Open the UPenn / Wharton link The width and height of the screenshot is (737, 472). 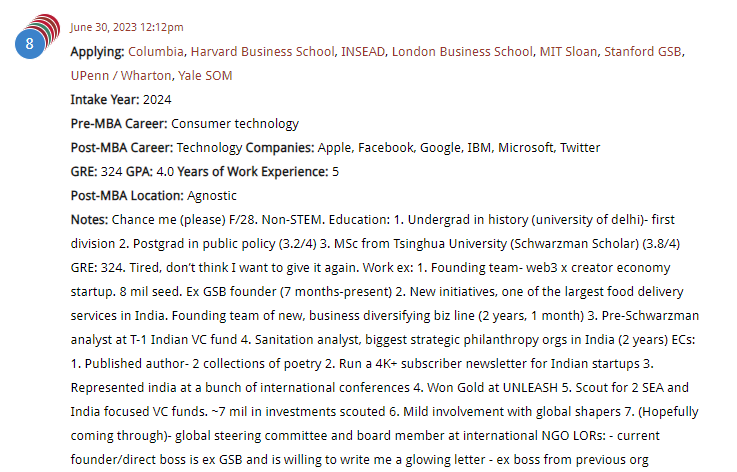click(x=121, y=76)
